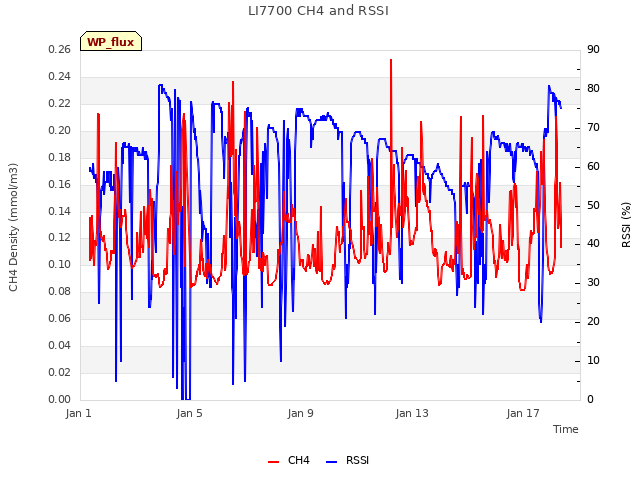This screenshot has width=640, height=480.
Task: Click the Jan 5 x-axis label
Action: click(189, 413)
